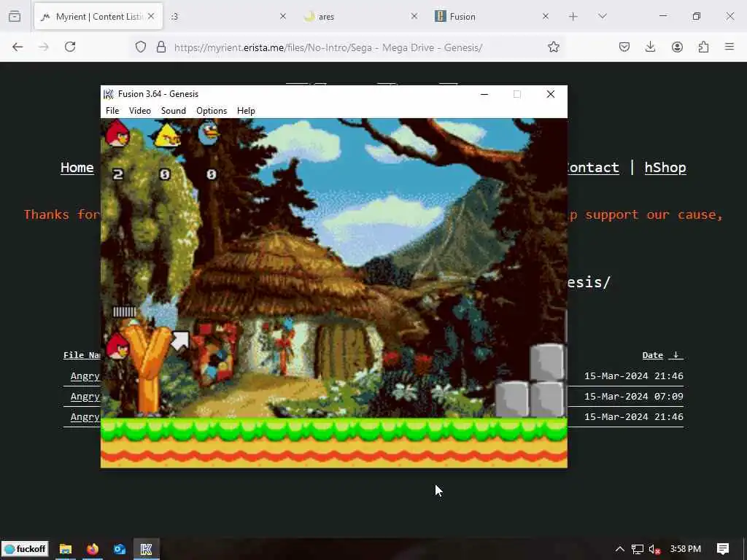This screenshot has width=747, height=560.
Task: Open the Firefox application menu
Action: [x=729, y=47]
